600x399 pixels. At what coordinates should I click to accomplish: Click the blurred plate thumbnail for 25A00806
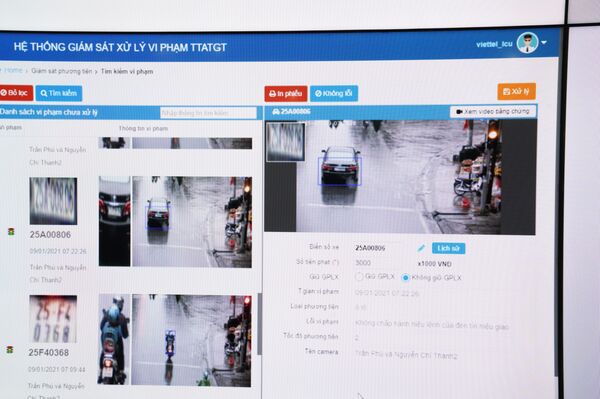coord(53,201)
